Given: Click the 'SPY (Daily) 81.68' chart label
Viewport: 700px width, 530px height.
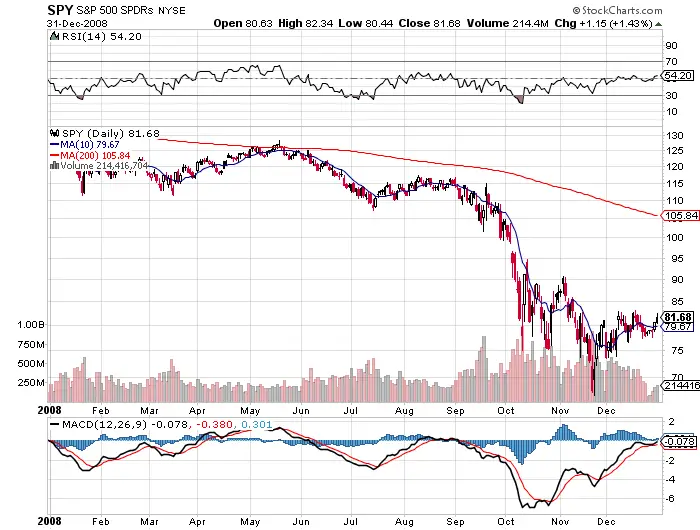Looking at the screenshot, I should (x=110, y=133).
